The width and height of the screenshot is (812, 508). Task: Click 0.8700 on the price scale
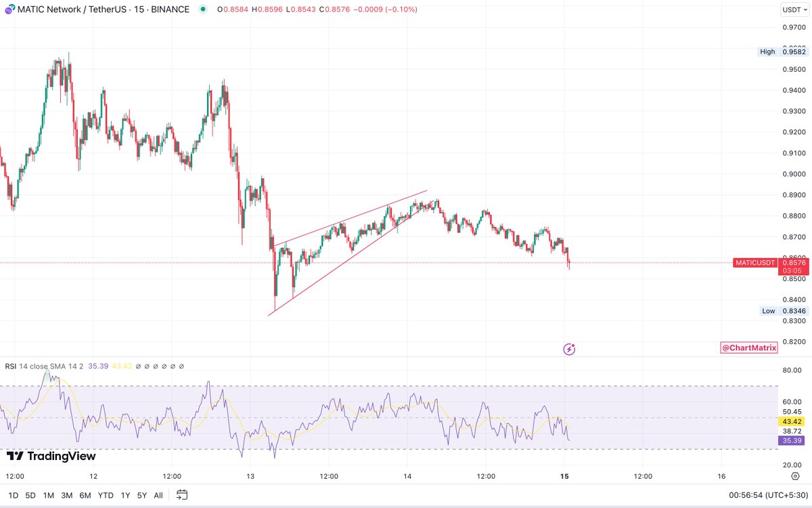tap(794, 237)
